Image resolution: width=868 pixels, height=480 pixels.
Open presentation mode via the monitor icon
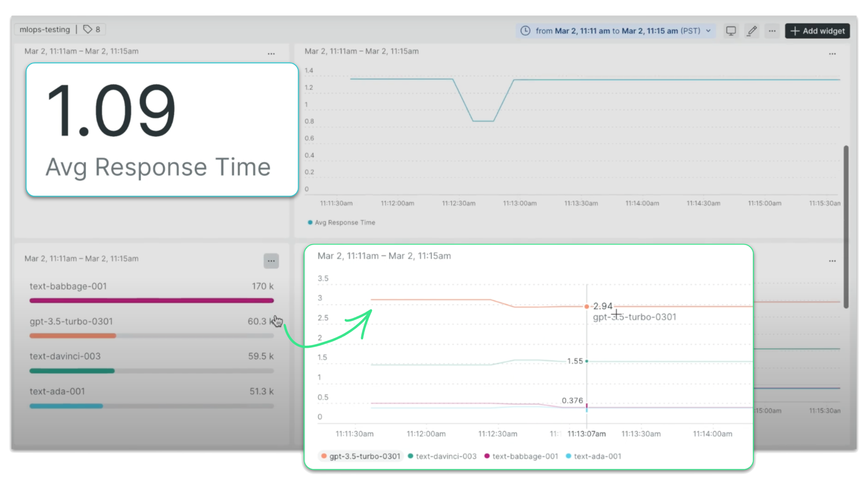[731, 31]
